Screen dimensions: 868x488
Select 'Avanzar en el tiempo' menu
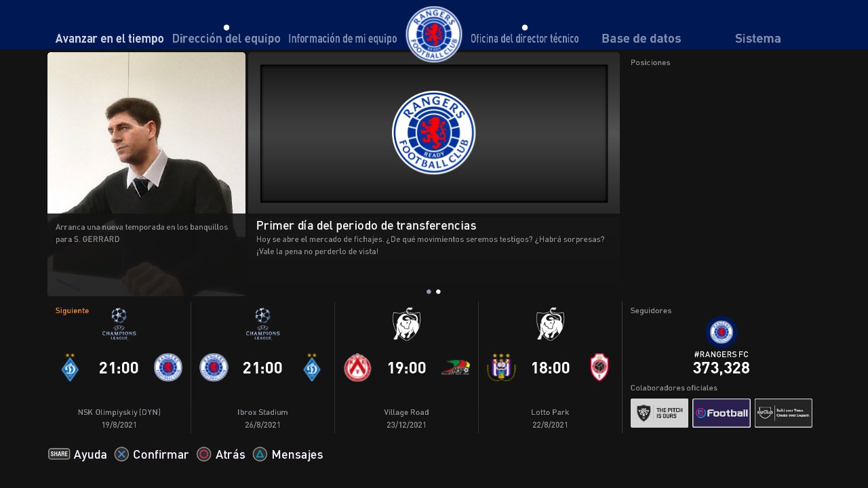109,39
